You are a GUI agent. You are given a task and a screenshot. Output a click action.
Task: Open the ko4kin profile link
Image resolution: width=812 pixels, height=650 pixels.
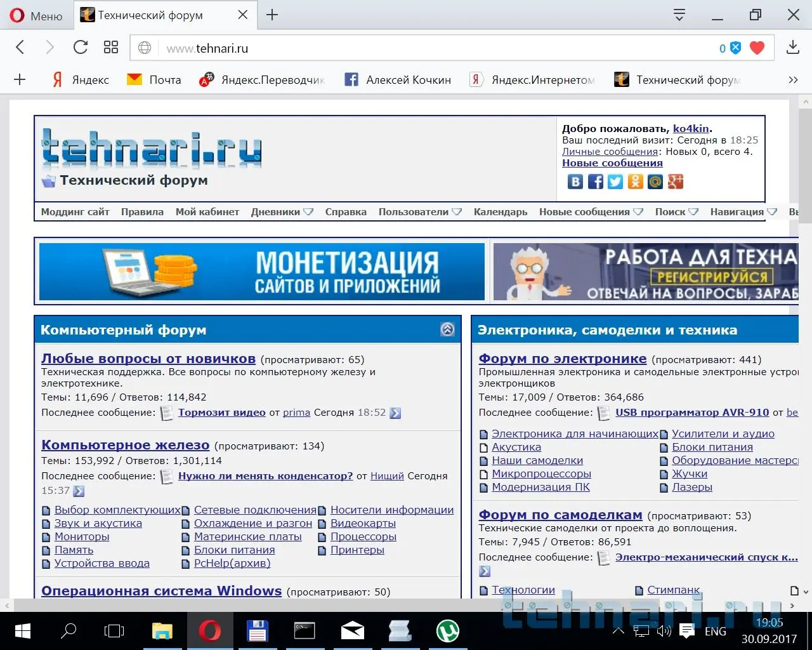tap(691, 128)
